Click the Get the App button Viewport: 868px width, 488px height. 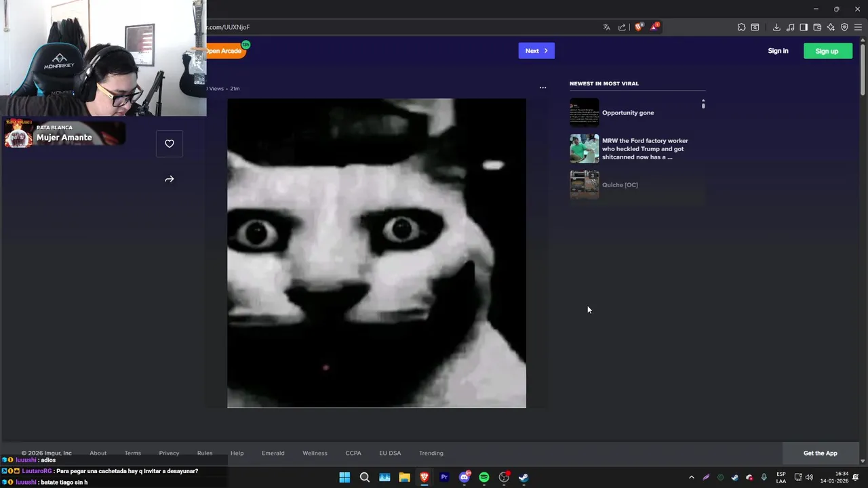pos(821,453)
